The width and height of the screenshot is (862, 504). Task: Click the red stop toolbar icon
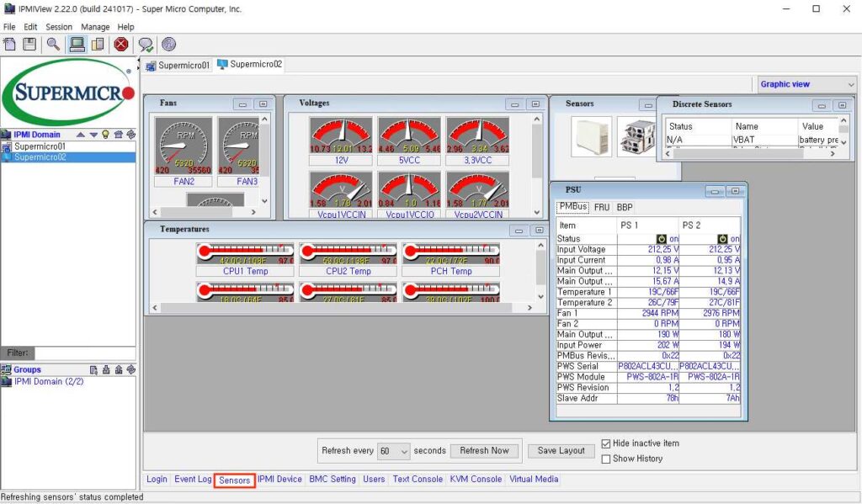click(x=121, y=44)
